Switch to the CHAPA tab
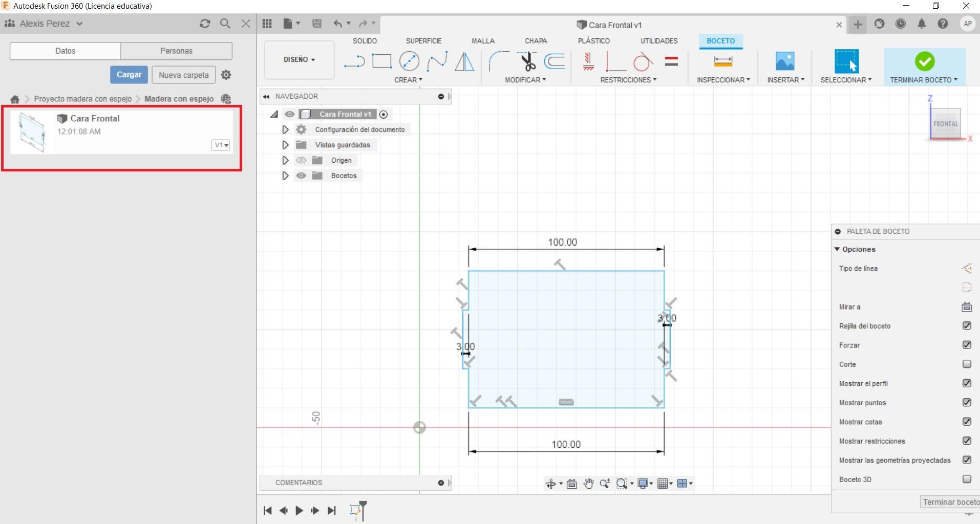980x524 pixels. pos(536,41)
